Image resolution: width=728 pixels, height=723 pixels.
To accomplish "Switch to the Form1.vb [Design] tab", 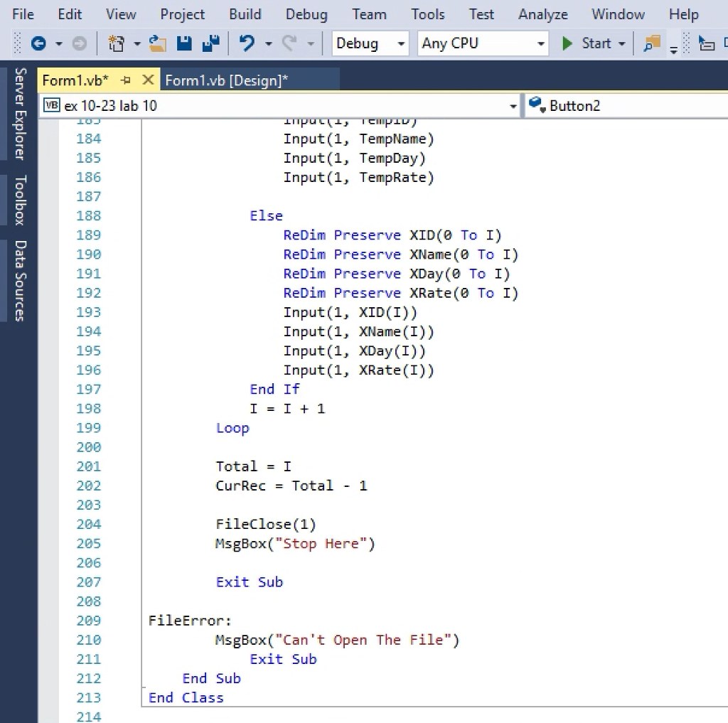I will point(226,81).
